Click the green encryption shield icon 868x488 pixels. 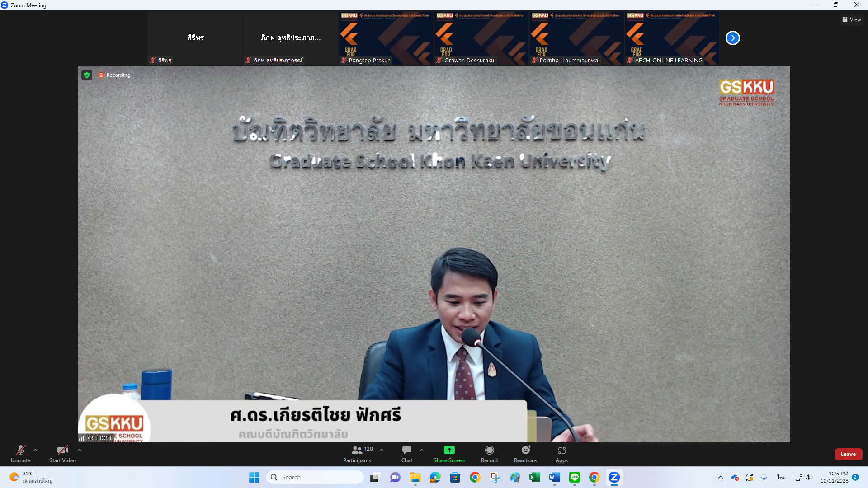[x=87, y=75]
